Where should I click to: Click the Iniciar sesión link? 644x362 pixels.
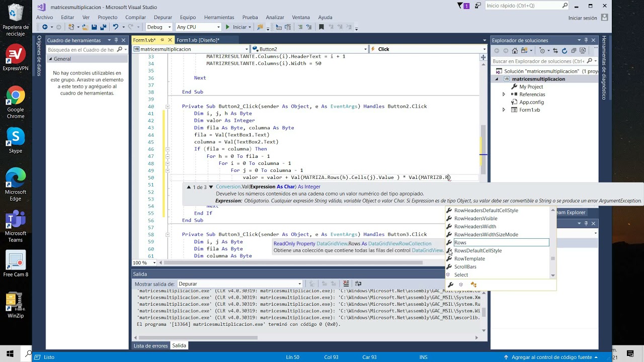click(583, 18)
